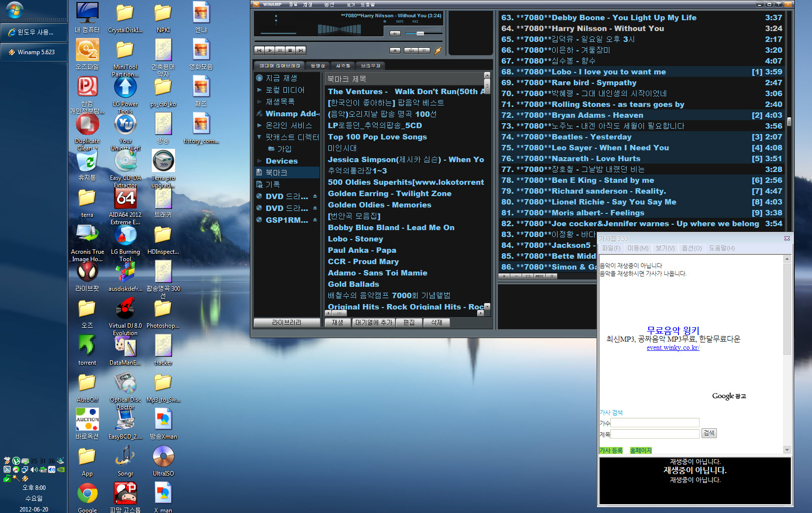This screenshot has width=812, height=513.
Task: Eject the GSP1RM device
Action: 315,220
